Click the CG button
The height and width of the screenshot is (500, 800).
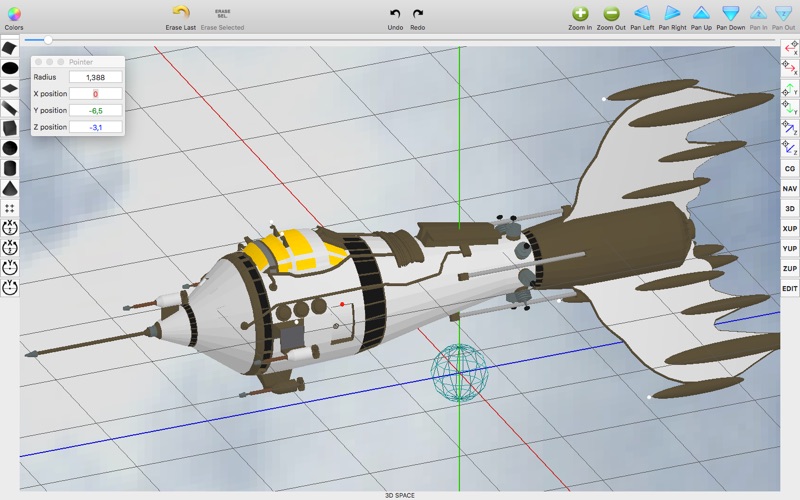[790, 168]
